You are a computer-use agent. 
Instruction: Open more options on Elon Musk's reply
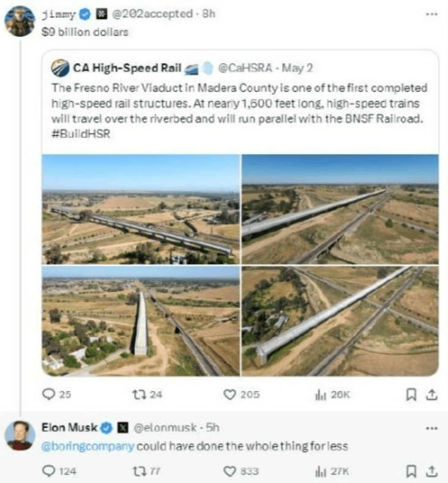433,427
